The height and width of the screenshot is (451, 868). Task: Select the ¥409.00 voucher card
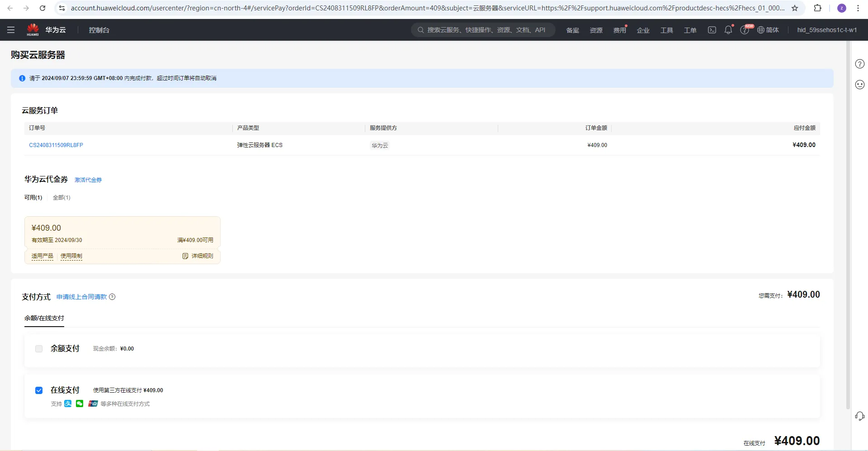(123, 240)
